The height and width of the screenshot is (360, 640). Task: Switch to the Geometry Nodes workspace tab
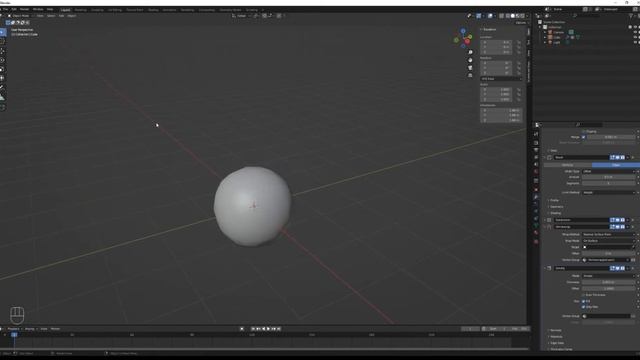(230, 9)
